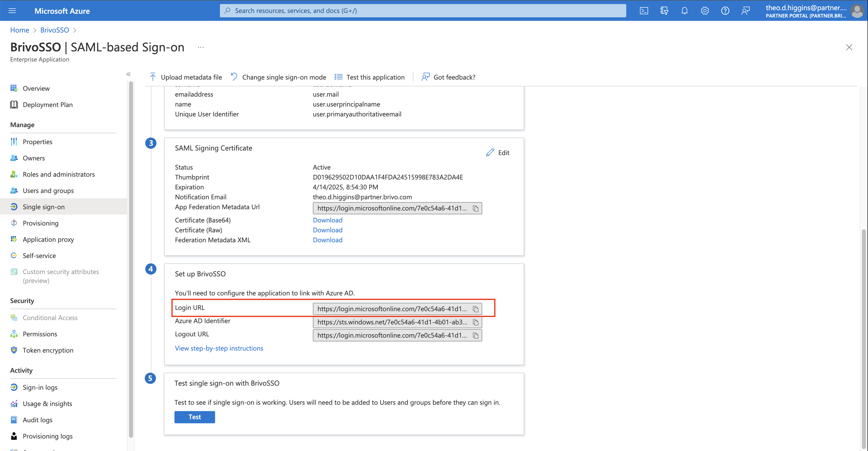
Task: Collapse the sidebar with the double chevron
Action: (128, 74)
